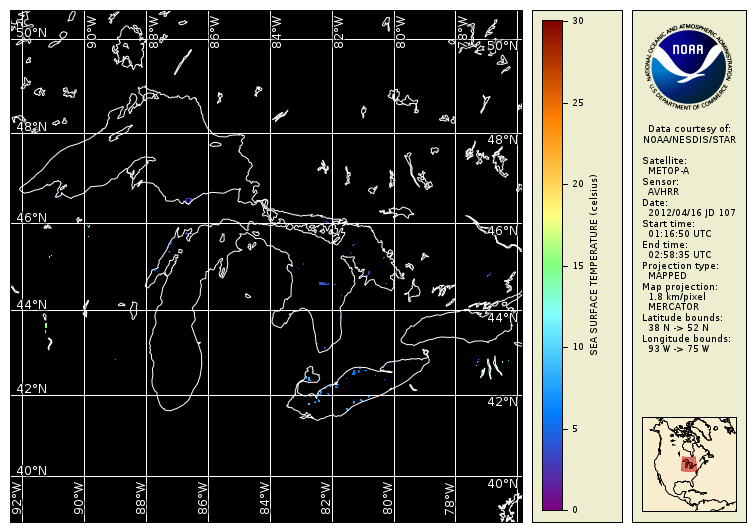Click the 50°N label on right map edge
This screenshot has height=532, width=756.
(502, 46)
